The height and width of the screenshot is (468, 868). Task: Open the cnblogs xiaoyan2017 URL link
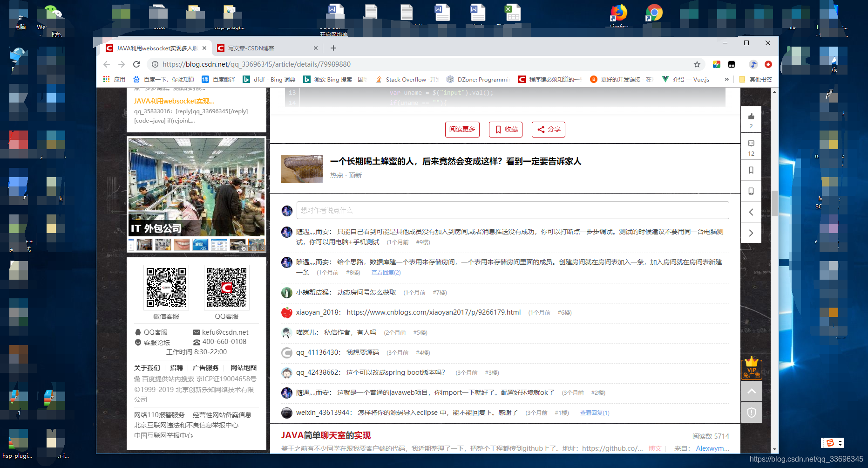(434, 312)
